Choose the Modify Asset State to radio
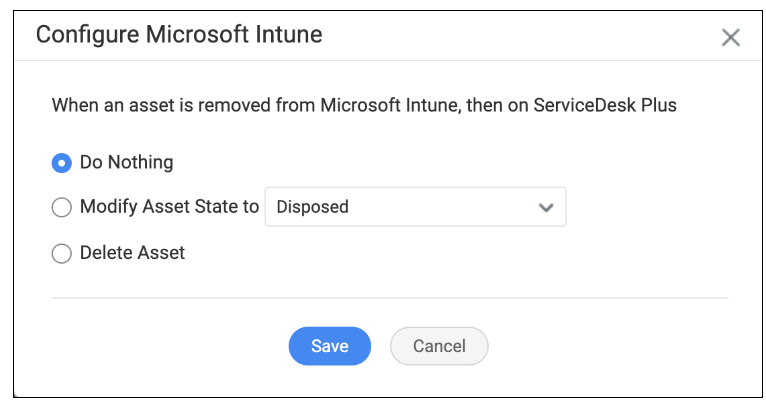 pyautogui.click(x=62, y=207)
